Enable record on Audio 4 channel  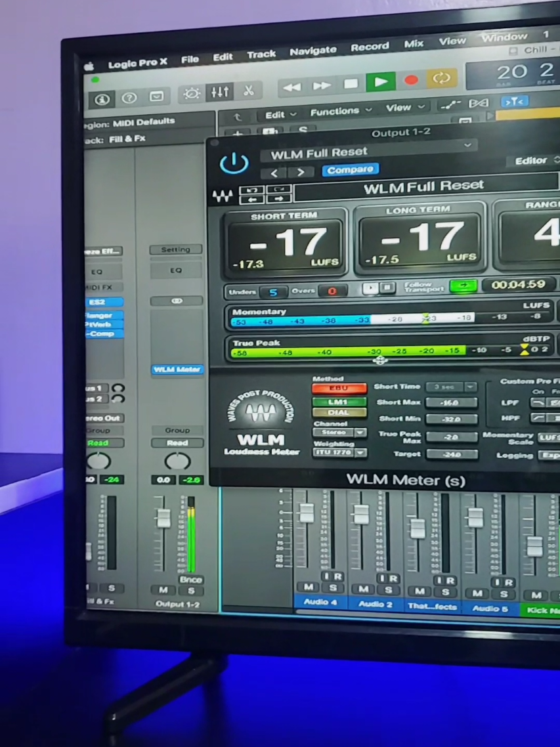[338, 577]
